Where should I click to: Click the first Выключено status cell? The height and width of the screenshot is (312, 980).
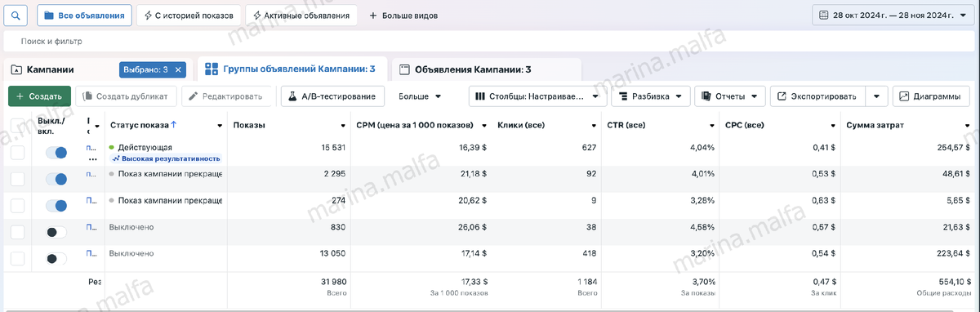(131, 227)
